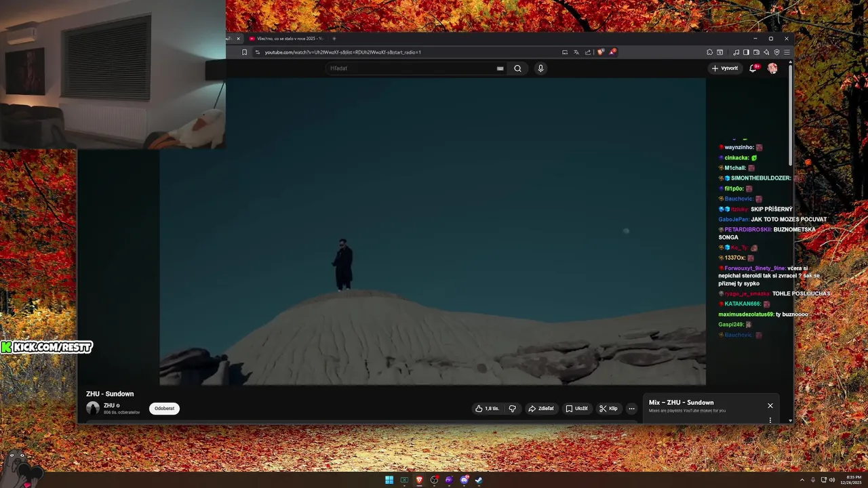This screenshot has height=488, width=868.
Task: Open Mix playlist vertical three-dot options
Action: pyautogui.click(x=770, y=420)
